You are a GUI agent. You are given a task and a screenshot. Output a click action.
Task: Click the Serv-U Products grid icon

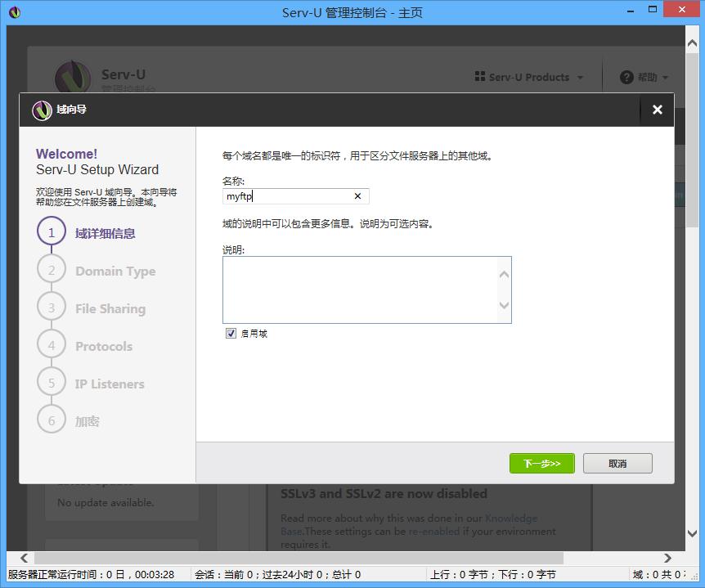(x=480, y=76)
